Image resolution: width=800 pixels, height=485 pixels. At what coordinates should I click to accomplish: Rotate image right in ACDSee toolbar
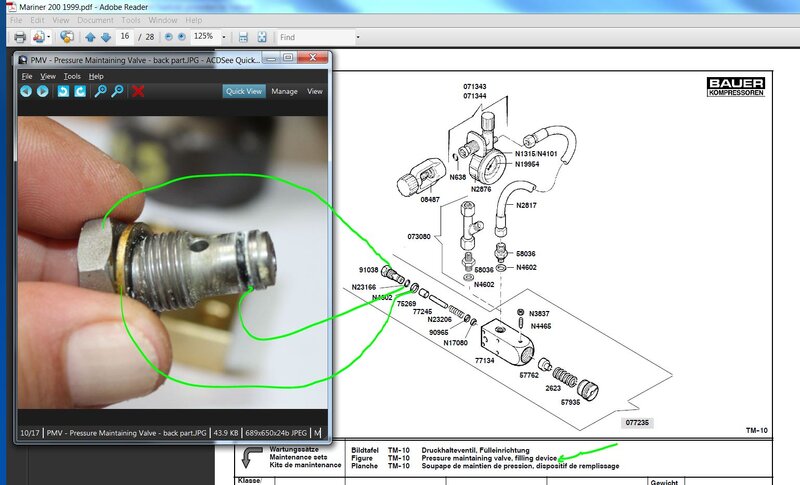pyautogui.click(x=79, y=91)
